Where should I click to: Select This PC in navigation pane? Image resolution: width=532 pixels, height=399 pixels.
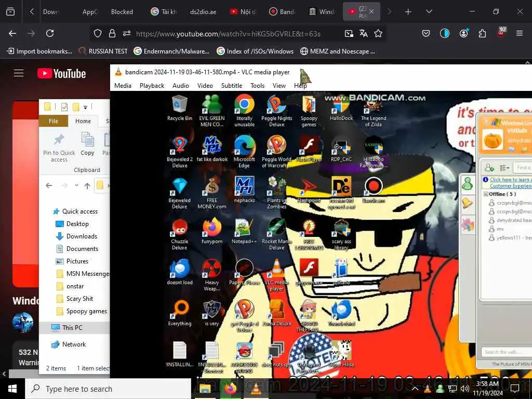[x=72, y=327]
